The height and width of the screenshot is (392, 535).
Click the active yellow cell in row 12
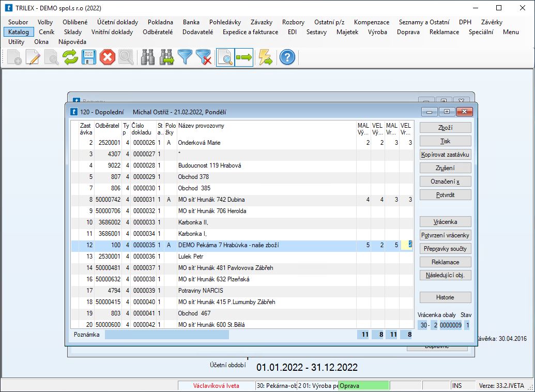406,245
